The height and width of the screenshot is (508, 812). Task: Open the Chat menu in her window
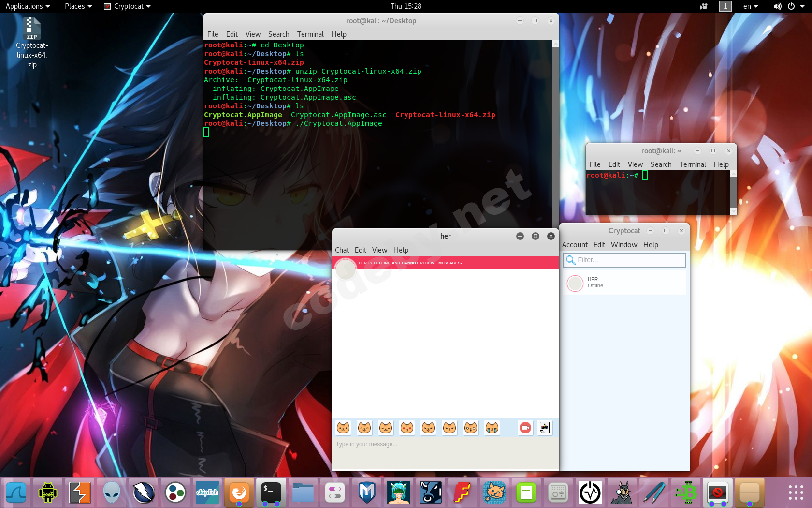point(342,250)
